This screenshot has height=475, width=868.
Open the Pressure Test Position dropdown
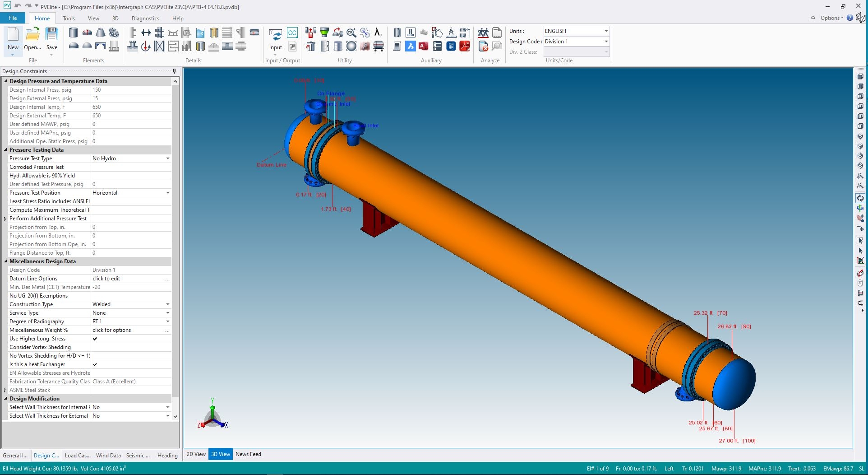point(167,193)
